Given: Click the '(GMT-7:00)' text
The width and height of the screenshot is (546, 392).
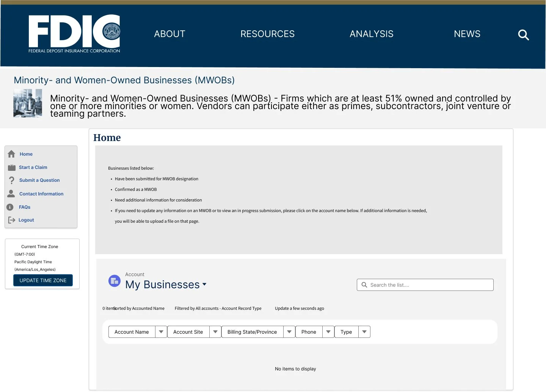Looking at the screenshot, I should click(25, 255).
